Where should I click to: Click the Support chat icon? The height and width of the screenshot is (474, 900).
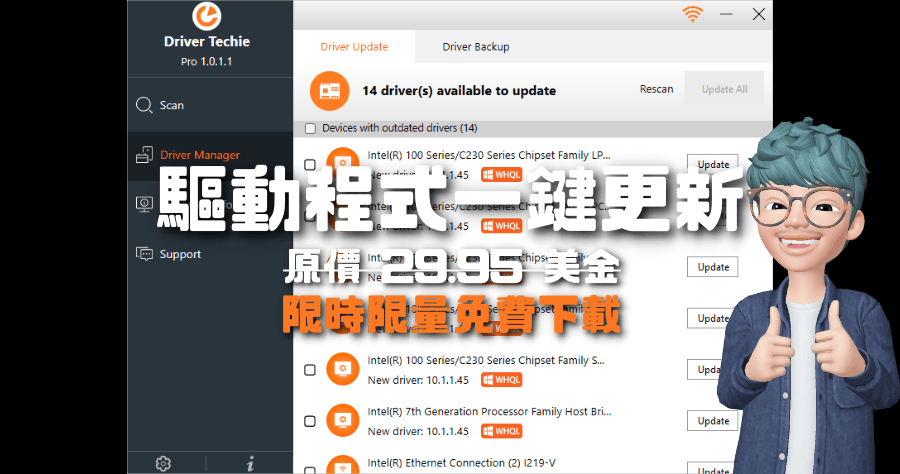(144, 254)
